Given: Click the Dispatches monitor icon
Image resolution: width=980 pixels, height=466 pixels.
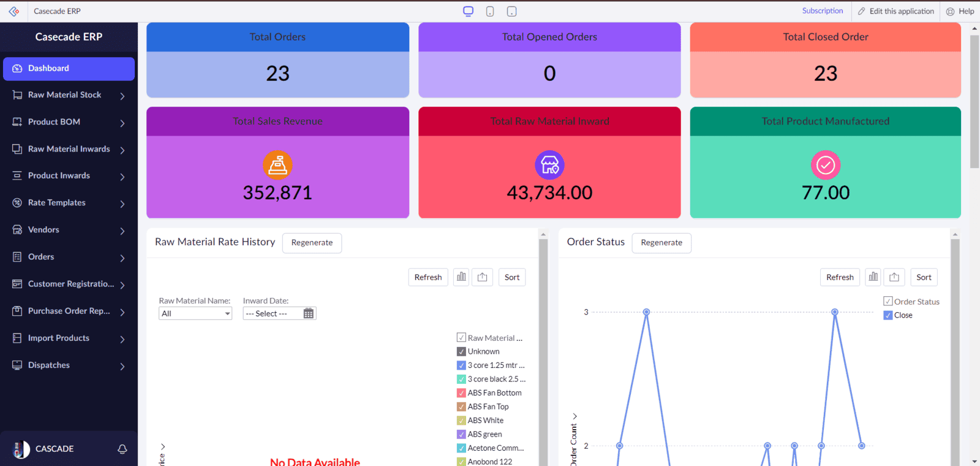Looking at the screenshot, I should (17, 365).
